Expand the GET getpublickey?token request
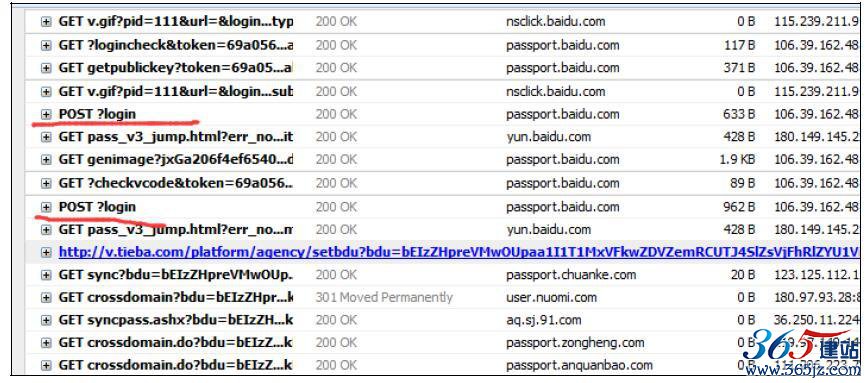The image size is (868, 383). point(46,68)
